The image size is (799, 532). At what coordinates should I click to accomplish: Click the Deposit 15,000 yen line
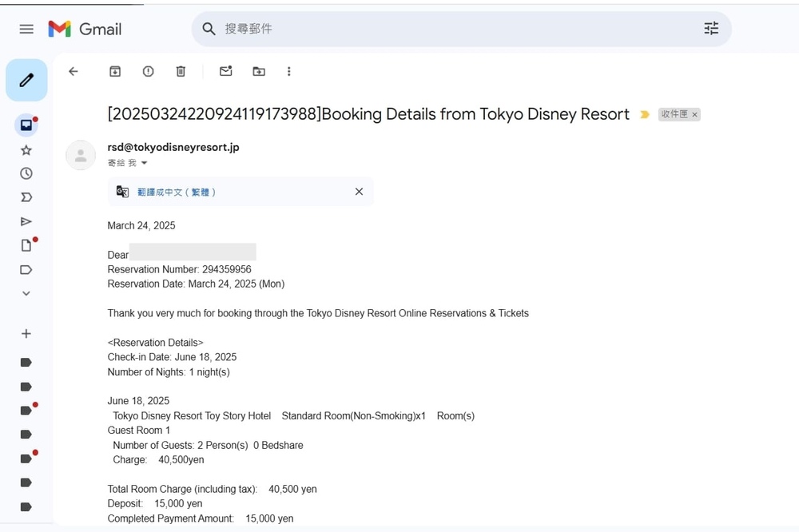tap(155, 503)
